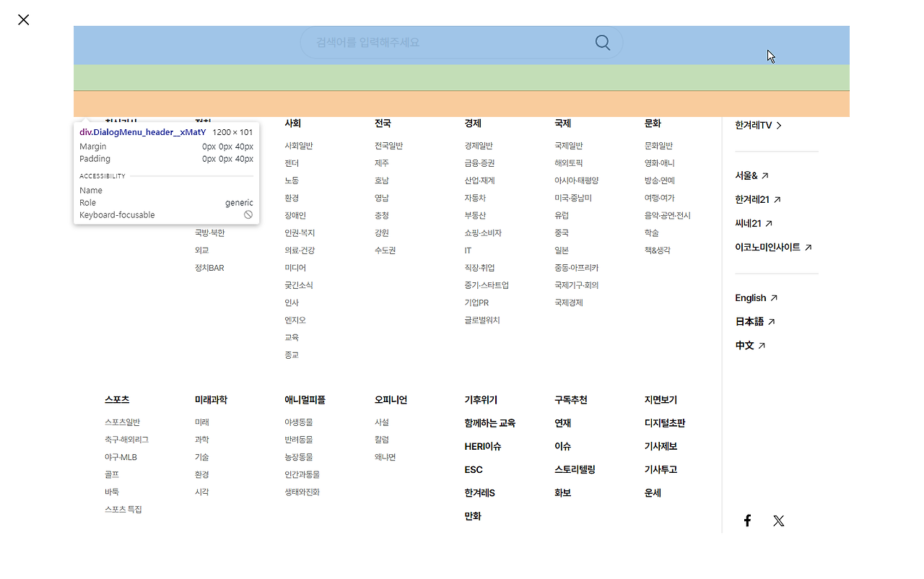Image resolution: width=924 pixels, height=579 pixels.
Task: Go to the 노동 category
Action: coord(292,180)
